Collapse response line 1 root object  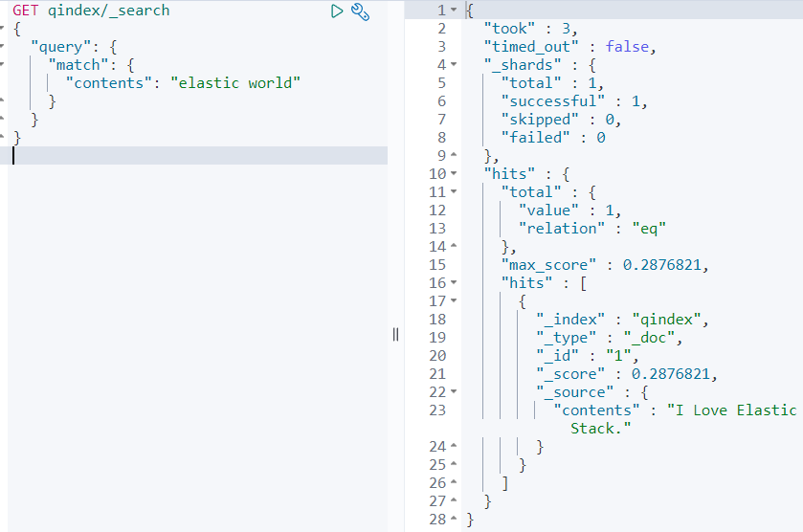(x=454, y=11)
